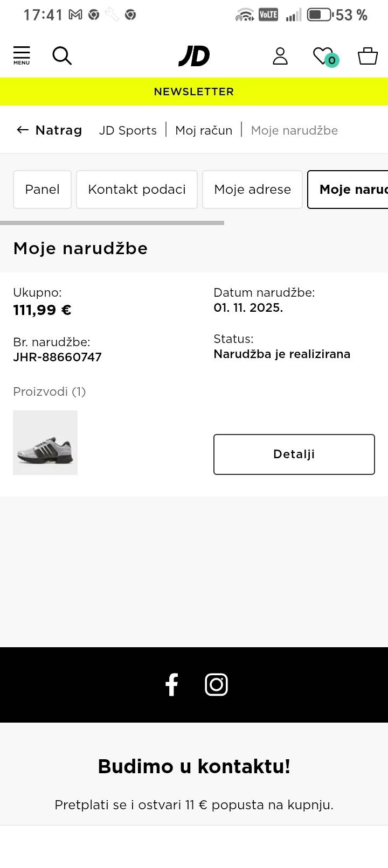Screen dimensions: 388x868
Task: Open the Moje adrese tab
Action: click(252, 190)
